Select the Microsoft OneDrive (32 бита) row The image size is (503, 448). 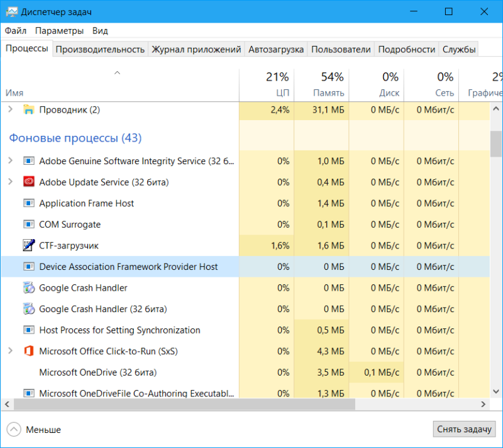245,372
